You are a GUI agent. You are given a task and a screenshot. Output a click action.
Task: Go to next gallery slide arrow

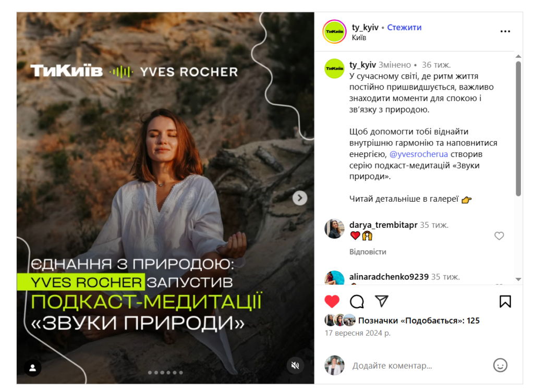(300, 198)
